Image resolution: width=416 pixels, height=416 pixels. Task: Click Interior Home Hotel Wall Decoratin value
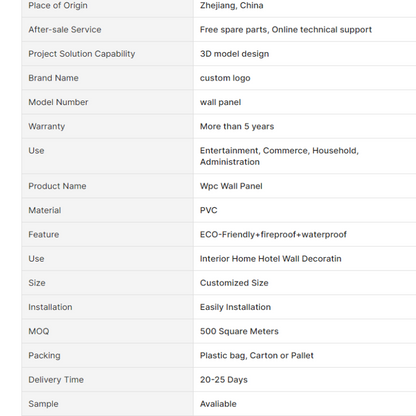click(x=271, y=259)
